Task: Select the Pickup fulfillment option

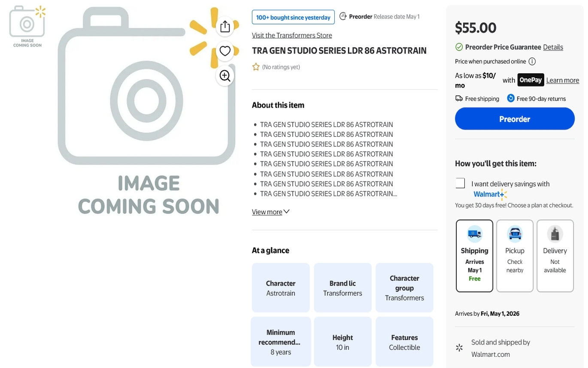Action: 515,256
